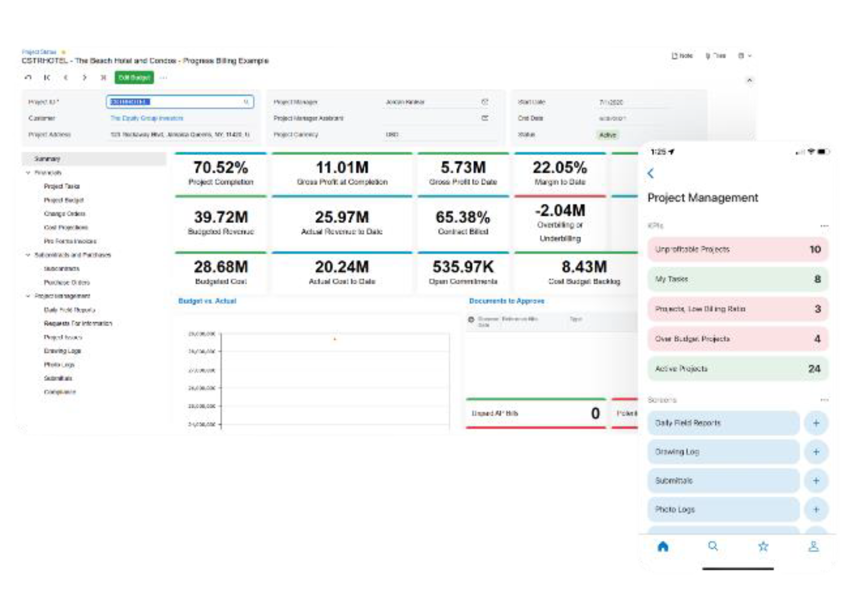Screen dimensions: 868x616
Task: Select Summary in the left navigation
Action: [47, 159]
